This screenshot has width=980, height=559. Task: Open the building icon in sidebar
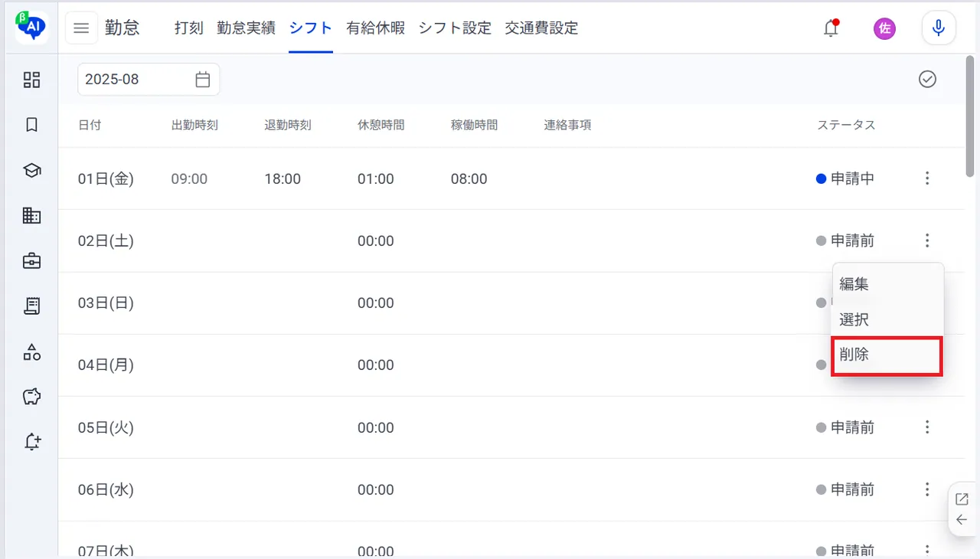click(31, 215)
